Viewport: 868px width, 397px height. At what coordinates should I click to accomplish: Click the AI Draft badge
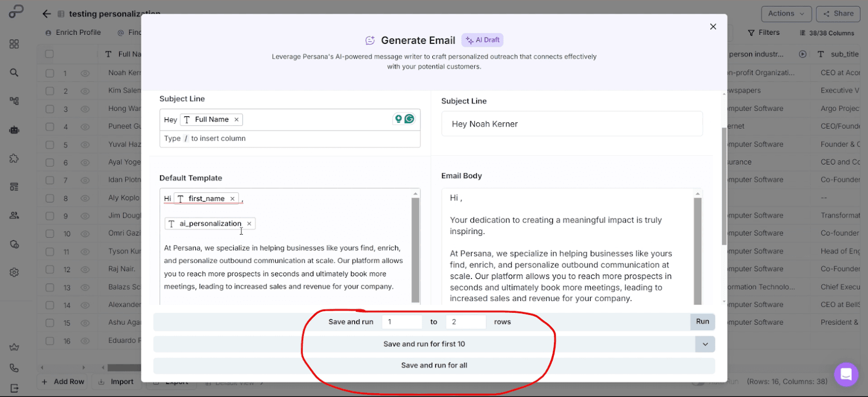click(482, 40)
